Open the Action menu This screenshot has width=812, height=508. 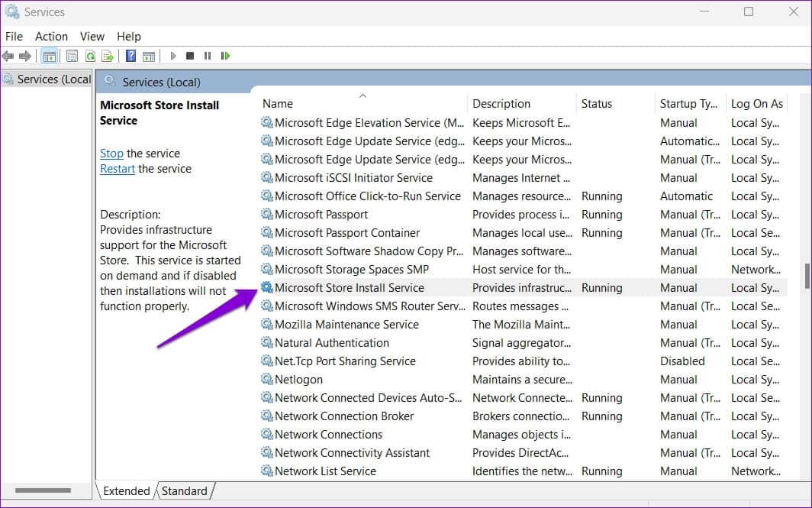(51, 37)
